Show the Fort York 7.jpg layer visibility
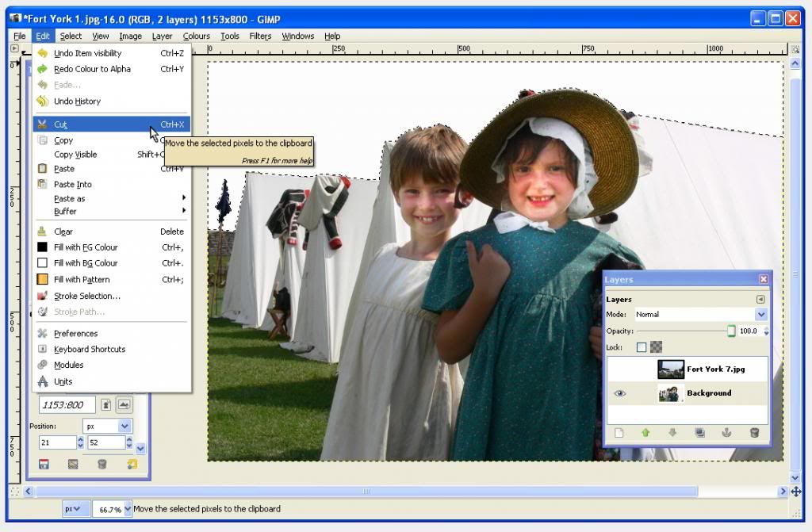Viewport: 812px width, 532px height. (x=619, y=369)
